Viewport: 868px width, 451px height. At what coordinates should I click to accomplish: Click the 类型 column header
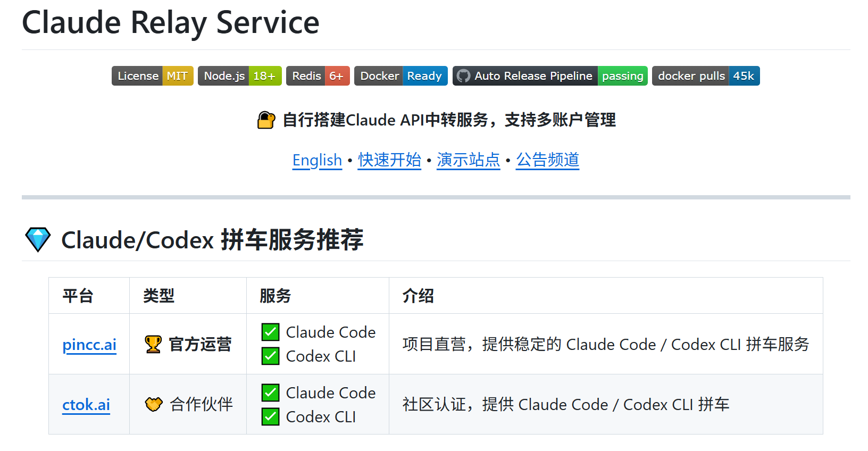[159, 296]
